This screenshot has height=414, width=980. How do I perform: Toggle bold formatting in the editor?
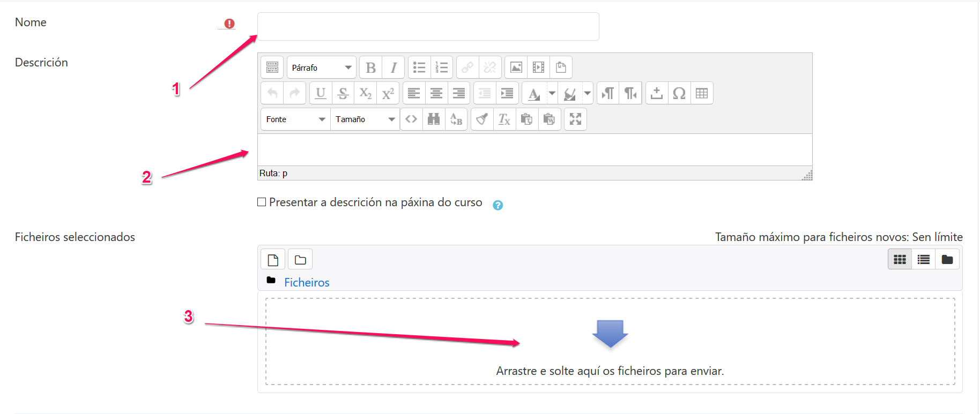click(370, 67)
